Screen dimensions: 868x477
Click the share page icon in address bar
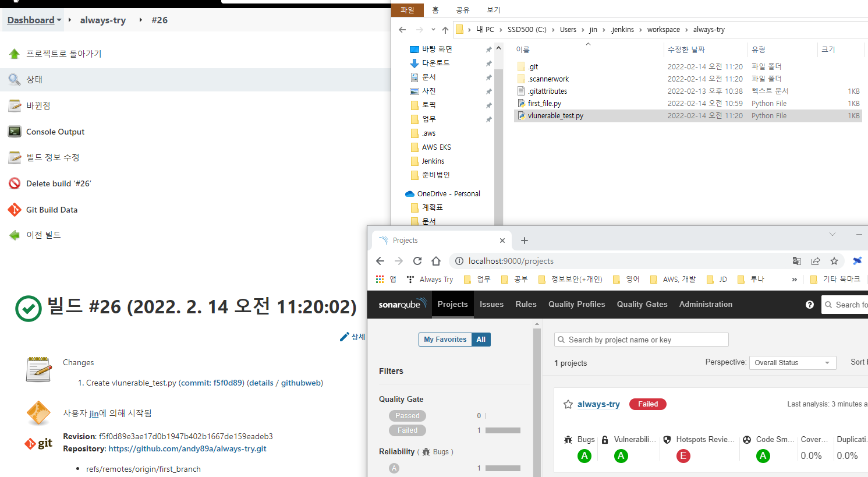point(816,261)
